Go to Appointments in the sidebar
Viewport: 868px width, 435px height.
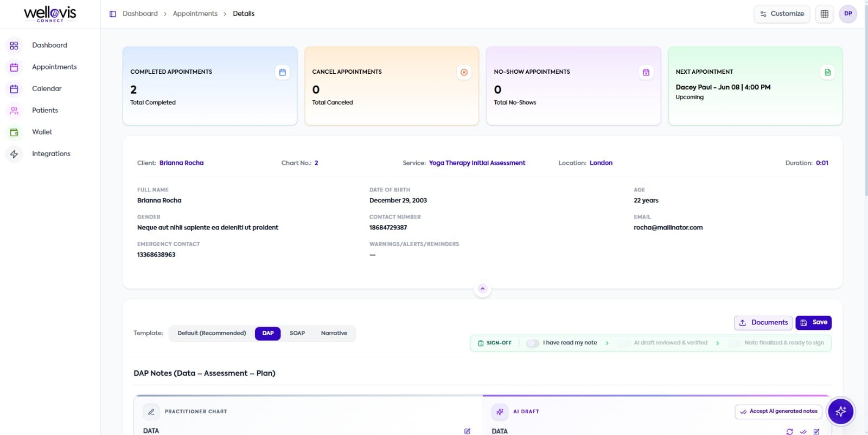[x=54, y=67]
